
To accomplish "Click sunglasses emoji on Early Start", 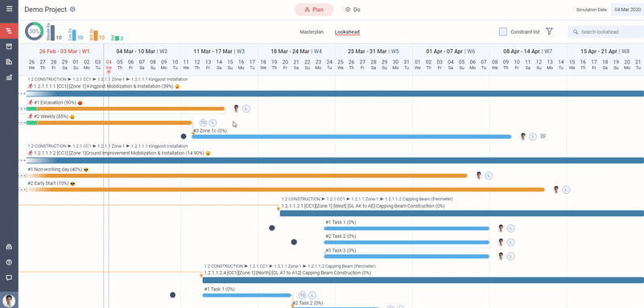I will pyautogui.click(x=72, y=183).
